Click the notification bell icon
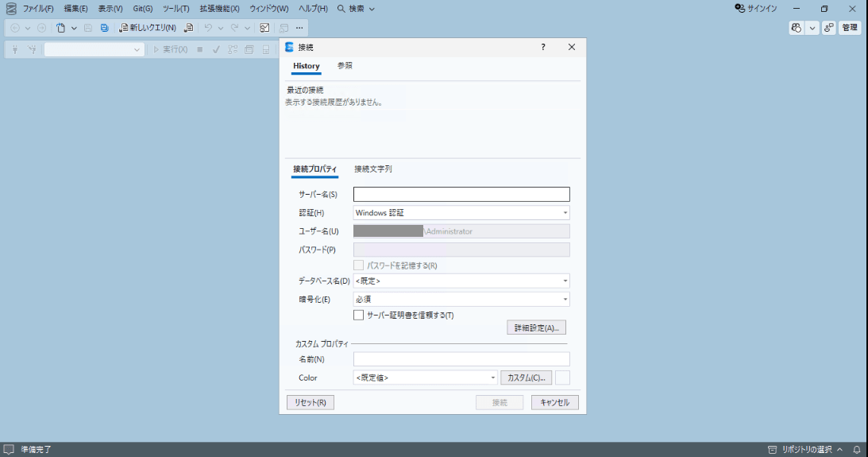The width and height of the screenshot is (868, 457). pos(856,449)
